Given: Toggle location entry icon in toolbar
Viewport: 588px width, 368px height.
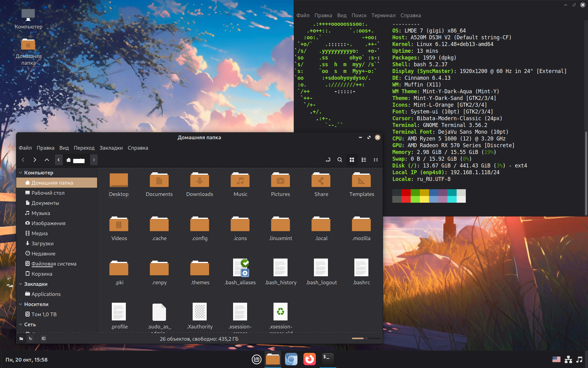Looking at the screenshot, I should [328, 160].
